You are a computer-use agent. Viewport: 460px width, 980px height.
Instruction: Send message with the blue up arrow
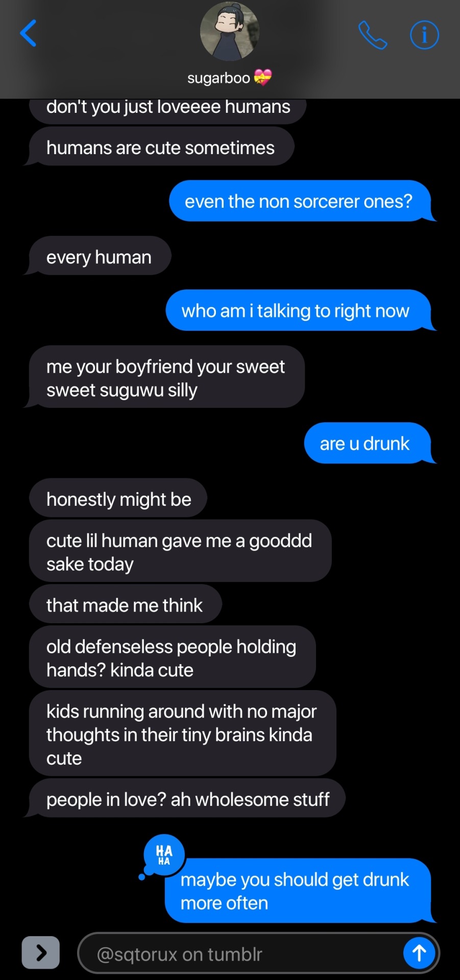tap(419, 952)
